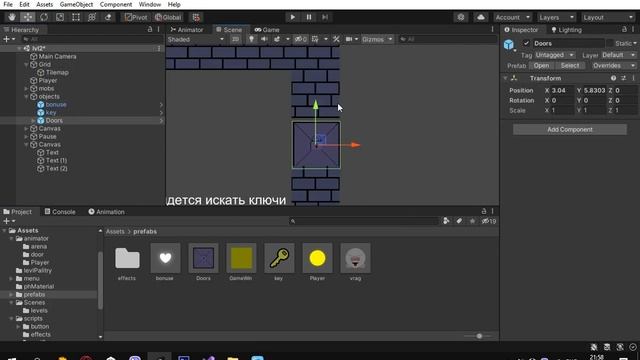This screenshot has width=640, height=360.
Task: Search by type icon in Project panel
Action: point(446,221)
